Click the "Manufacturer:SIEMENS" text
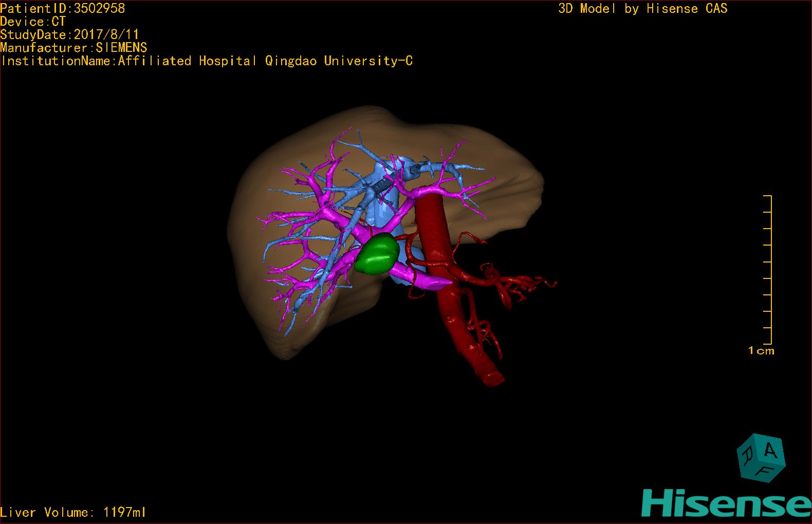Screen dimensions: 812x524 tap(74, 48)
